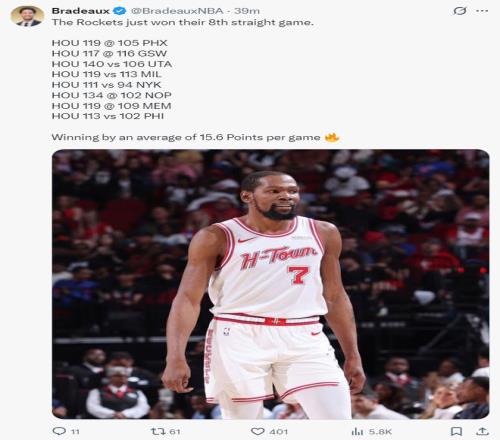Click the 5.8K views count
This screenshot has height=440, width=500.
pyautogui.click(x=380, y=432)
